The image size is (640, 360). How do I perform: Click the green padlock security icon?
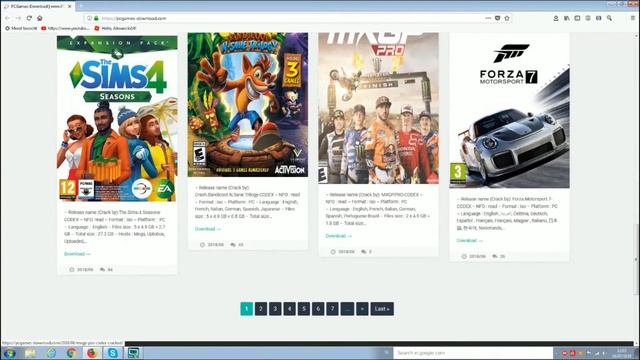(96, 18)
